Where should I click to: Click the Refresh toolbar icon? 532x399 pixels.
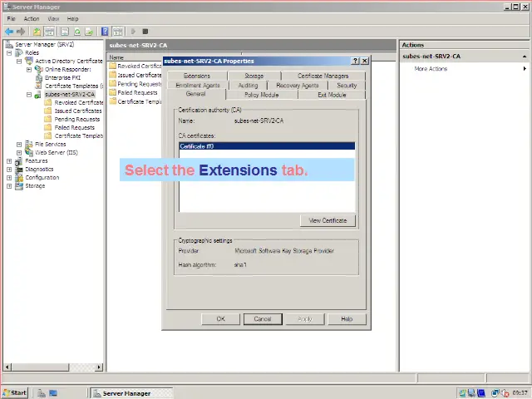point(76,32)
